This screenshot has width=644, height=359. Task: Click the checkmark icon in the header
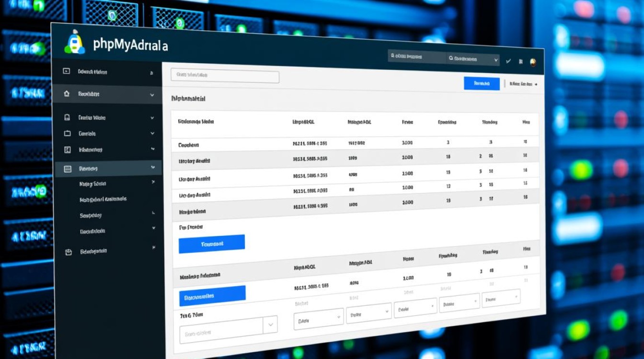click(508, 61)
